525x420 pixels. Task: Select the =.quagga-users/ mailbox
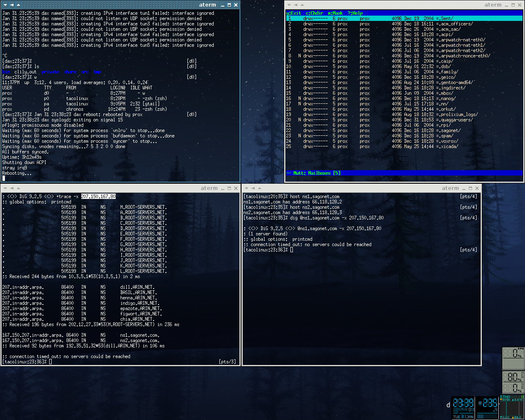[x=404, y=120]
